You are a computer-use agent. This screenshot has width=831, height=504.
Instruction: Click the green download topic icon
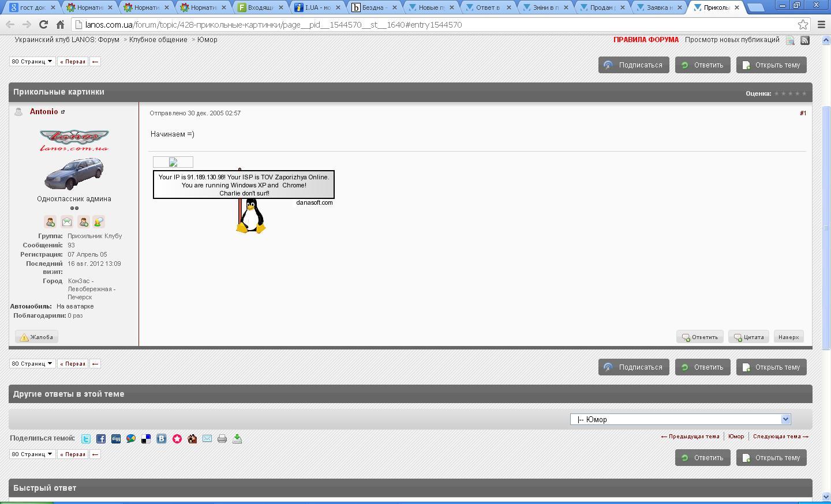click(237, 439)
